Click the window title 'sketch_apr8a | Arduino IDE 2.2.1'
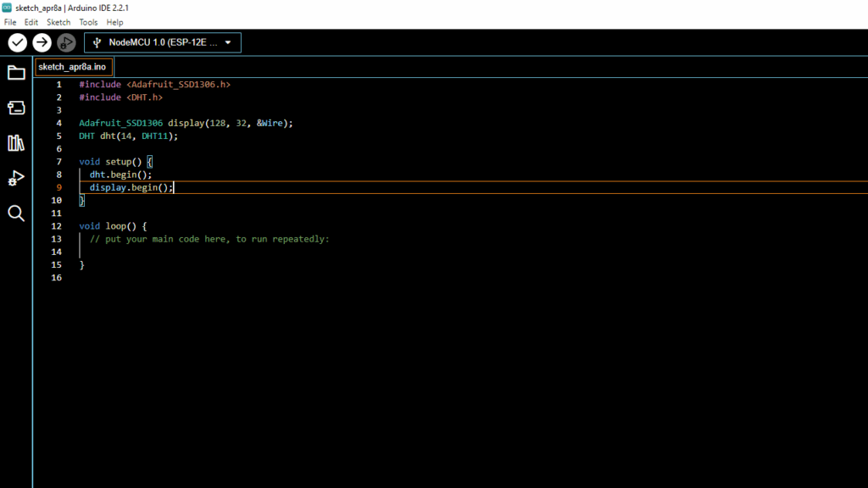The width and height of the screenshot is (868, 488). [x=72, y=8]
